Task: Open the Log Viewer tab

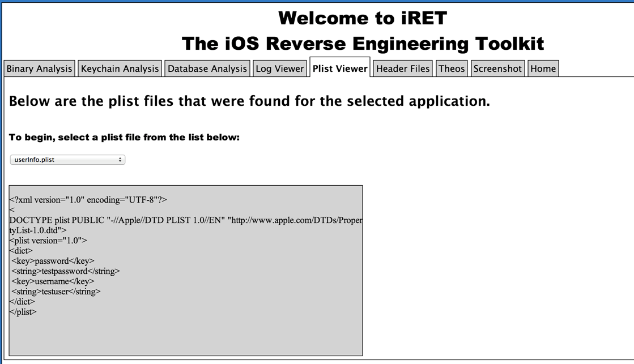Action: (x=280, y=68)
